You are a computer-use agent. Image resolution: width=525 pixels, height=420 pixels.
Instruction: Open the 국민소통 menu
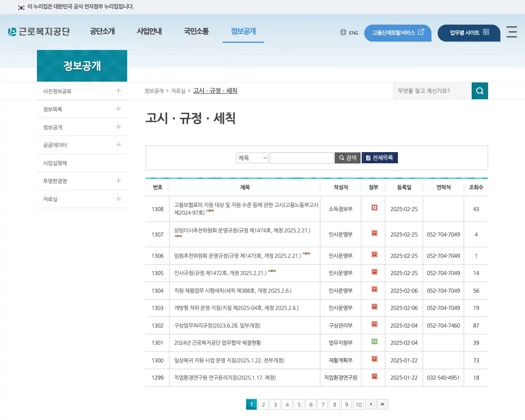pos(196,31)
